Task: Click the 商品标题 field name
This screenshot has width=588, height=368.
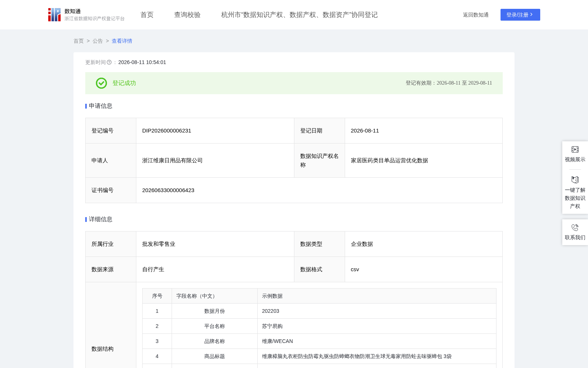Action: tap(215, 357)
